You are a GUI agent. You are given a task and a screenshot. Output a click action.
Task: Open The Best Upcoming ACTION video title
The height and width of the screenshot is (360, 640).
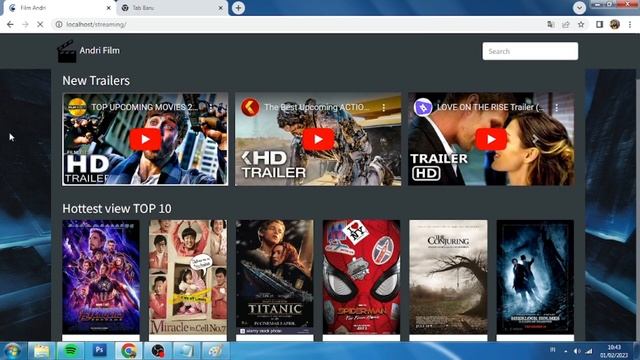click(317, 107)
